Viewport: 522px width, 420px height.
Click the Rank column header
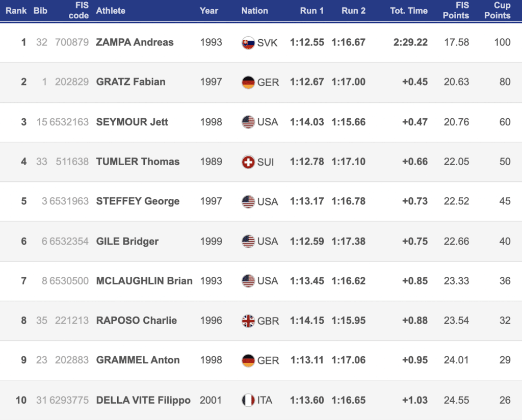click(16, 10)
